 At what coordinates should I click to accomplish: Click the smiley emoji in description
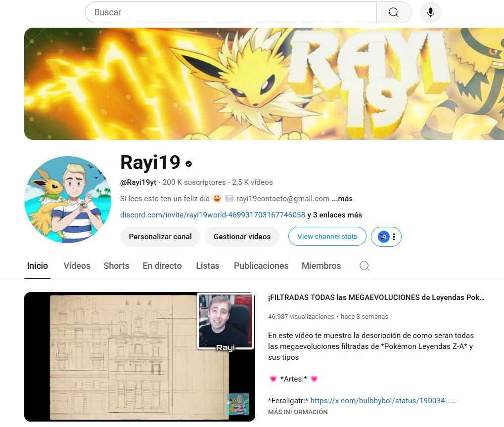click(x=217, y=199)
